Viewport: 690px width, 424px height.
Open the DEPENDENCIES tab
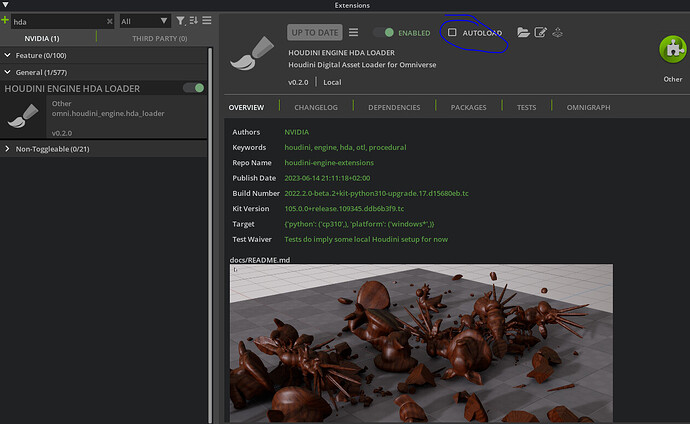click(x=394, y=107)
